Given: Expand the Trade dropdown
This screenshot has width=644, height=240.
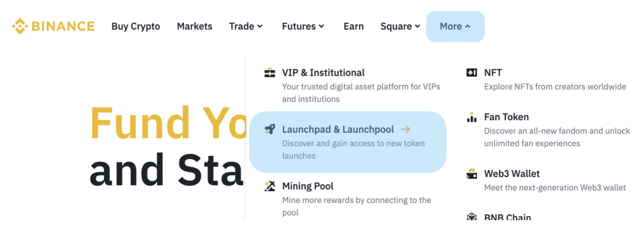Looking at the screenshot, I should tap(246, 26).
